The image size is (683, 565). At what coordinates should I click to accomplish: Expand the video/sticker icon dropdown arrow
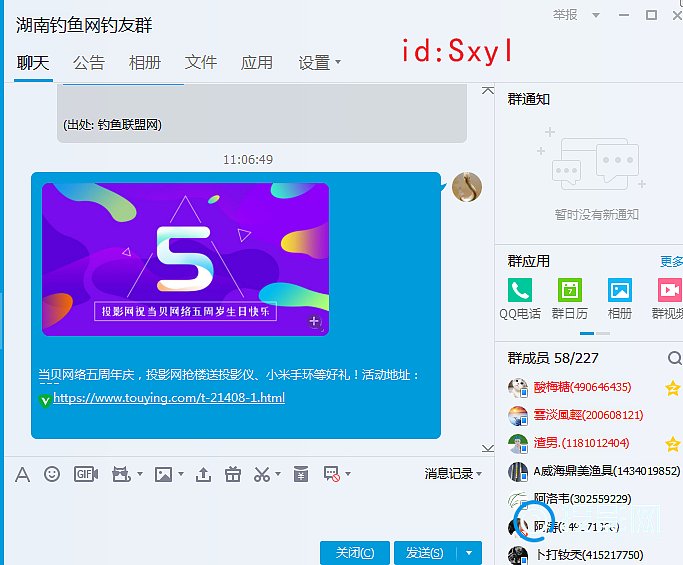tap(140, 473)
